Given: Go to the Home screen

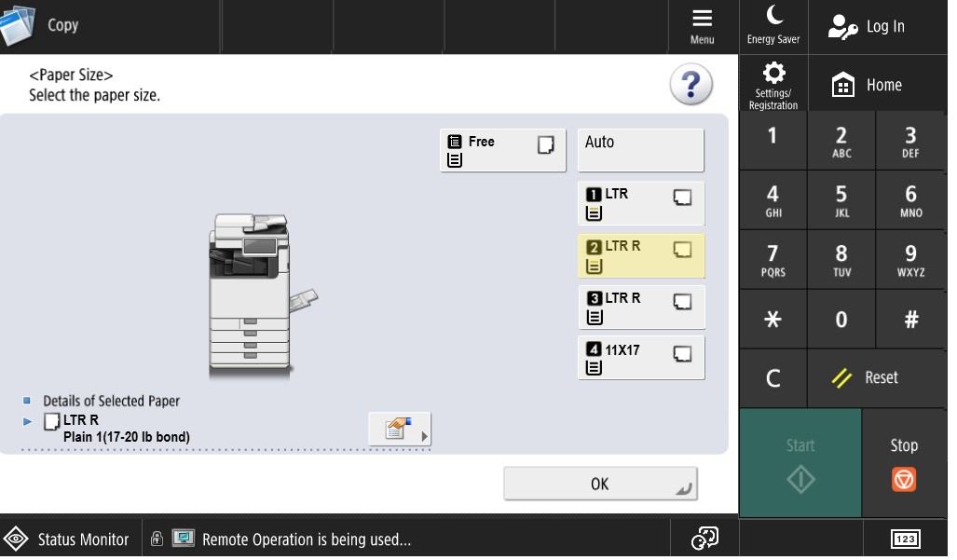Looking at the screenshot, I should (x=877, y=84).
